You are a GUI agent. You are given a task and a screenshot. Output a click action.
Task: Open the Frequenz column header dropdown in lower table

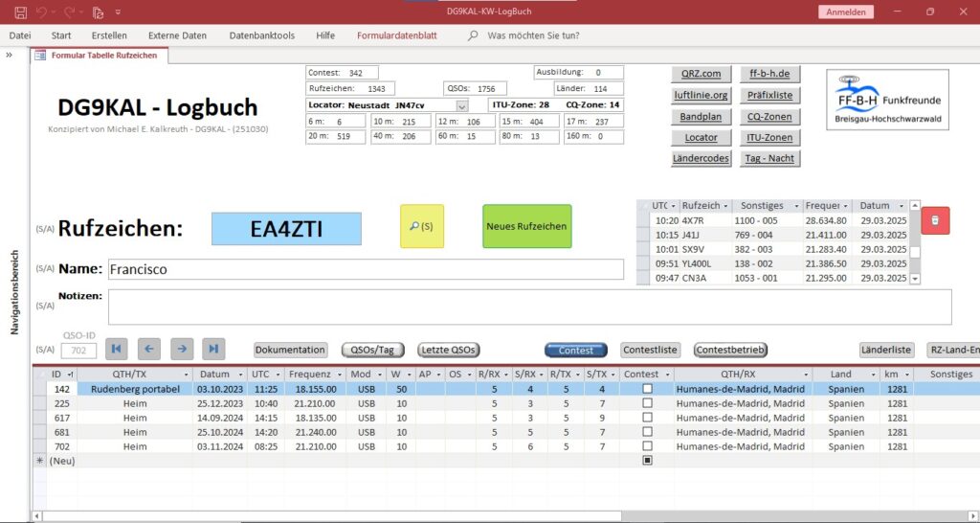coord(338,375)
